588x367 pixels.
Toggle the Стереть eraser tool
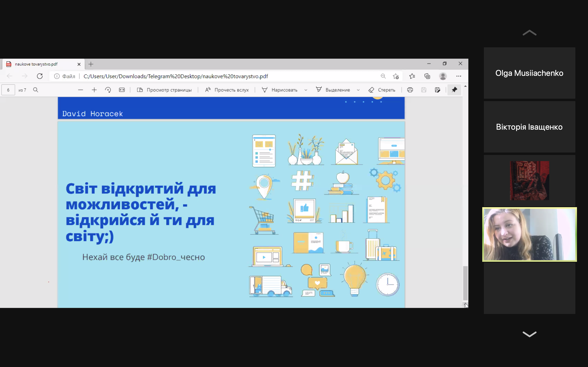(382, 90)
